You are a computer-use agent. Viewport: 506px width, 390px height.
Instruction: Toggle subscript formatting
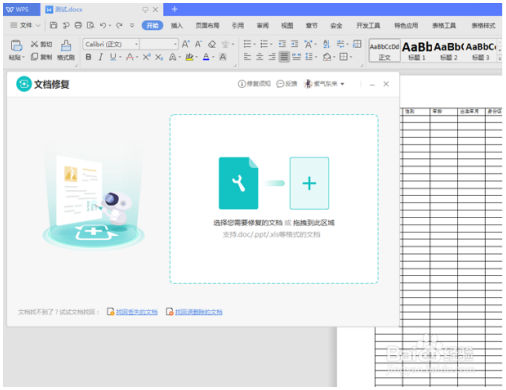159,57
